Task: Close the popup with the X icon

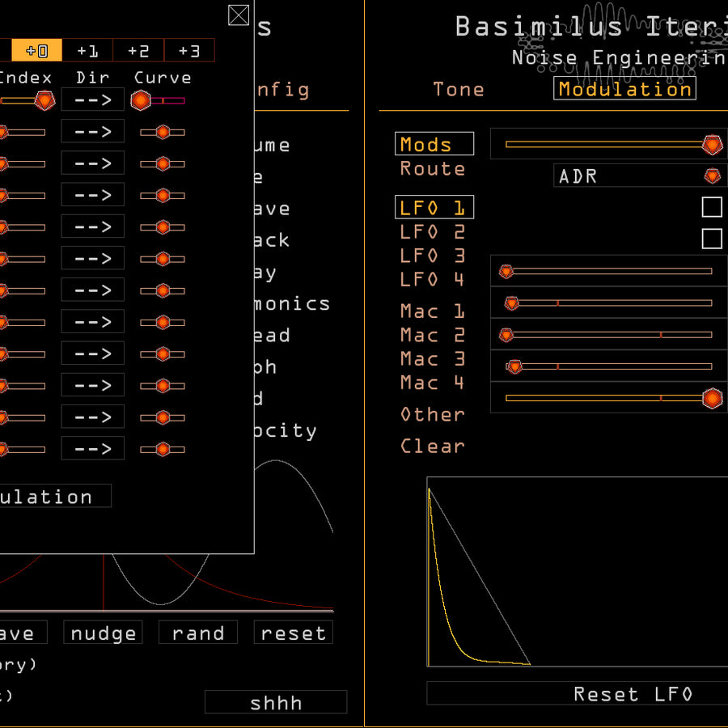Action: tap(239, 15)
